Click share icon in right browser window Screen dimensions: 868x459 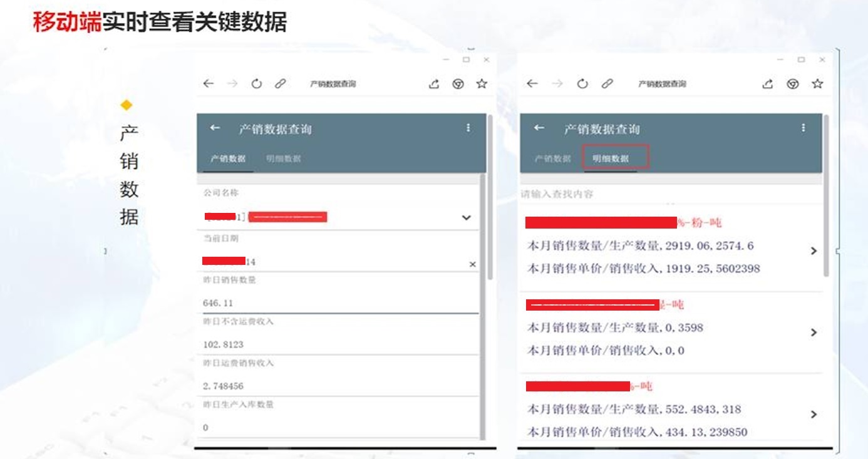pos(768,84)
